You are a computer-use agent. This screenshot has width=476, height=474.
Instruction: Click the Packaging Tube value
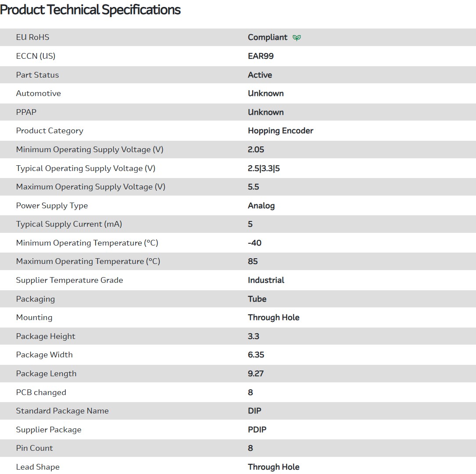pos(257,299)
